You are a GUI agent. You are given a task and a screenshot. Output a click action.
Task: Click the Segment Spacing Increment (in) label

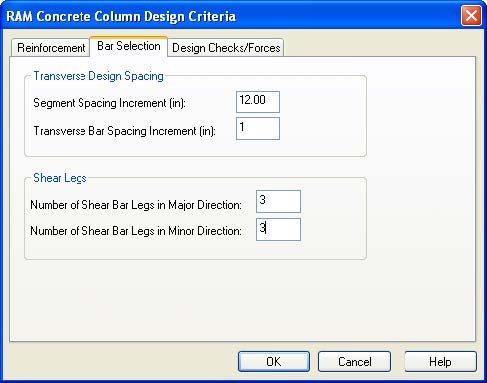(109, 103)
